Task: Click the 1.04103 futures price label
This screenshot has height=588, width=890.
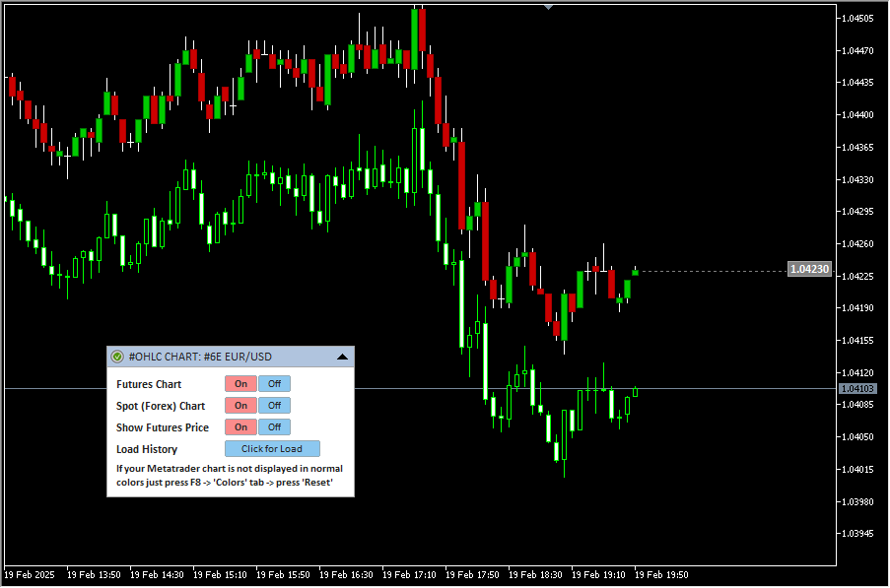Action: click(x=856, y=389)
